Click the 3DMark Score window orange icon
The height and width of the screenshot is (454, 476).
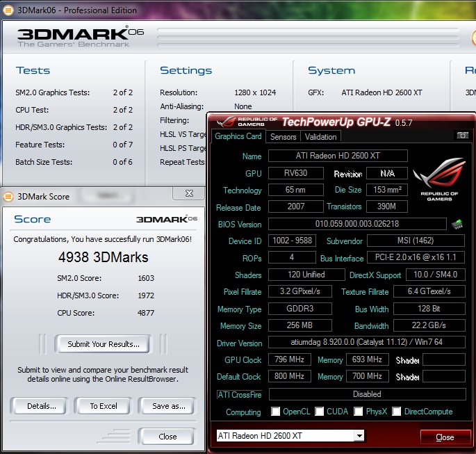8,197
